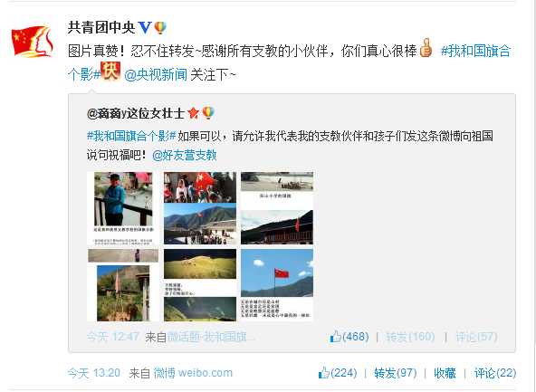
Task: Open the @央视新闻 mention link
Action: pyautogui.click(x=156, y=74)
